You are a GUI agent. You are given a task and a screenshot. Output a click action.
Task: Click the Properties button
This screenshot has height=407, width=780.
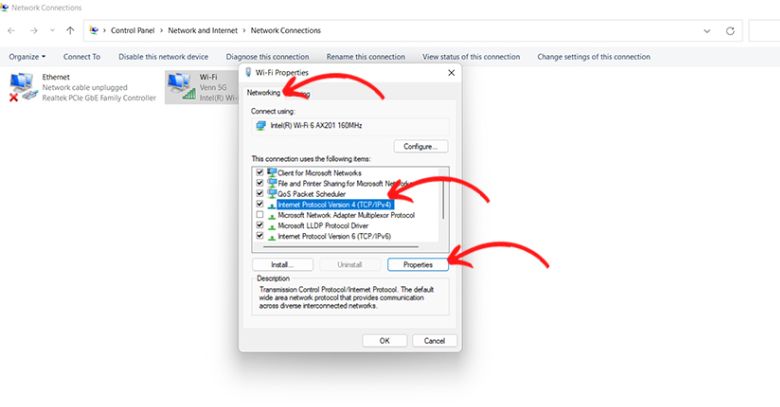click(x=418, y=265)
